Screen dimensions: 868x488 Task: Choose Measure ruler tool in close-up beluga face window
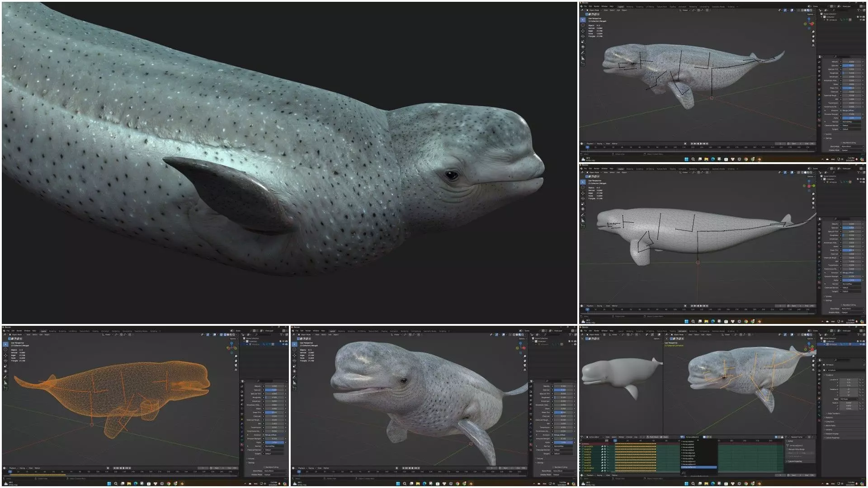pyautogui.click(x=294, y=383)
